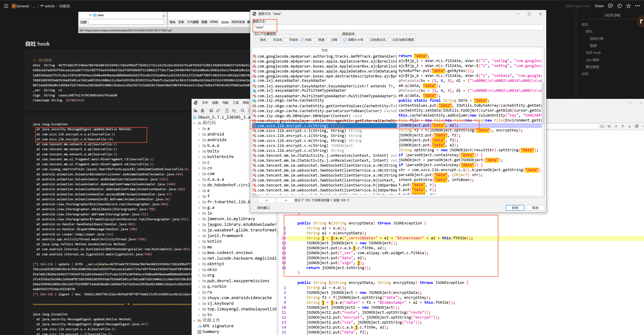Image resolution: width=644 pixels, height=335 pixels.
Task: Click the jadx save all icon
Action: [211, 111]
